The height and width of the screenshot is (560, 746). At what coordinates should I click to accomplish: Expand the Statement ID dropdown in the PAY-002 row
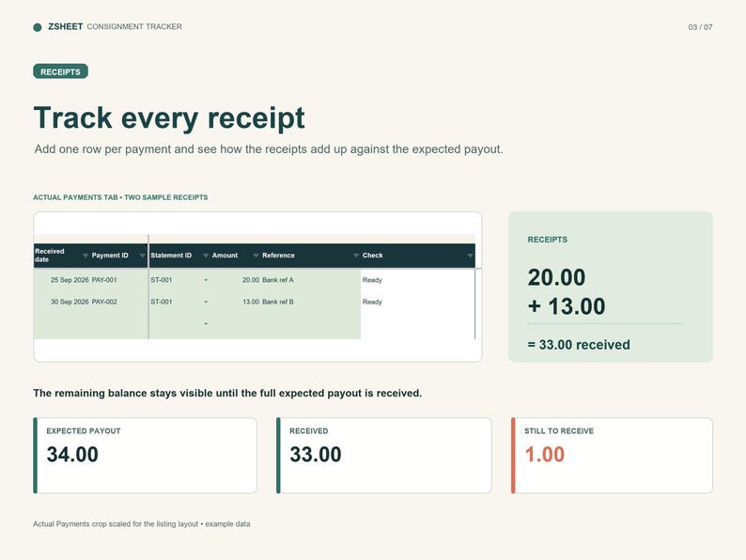coord(206,303)
